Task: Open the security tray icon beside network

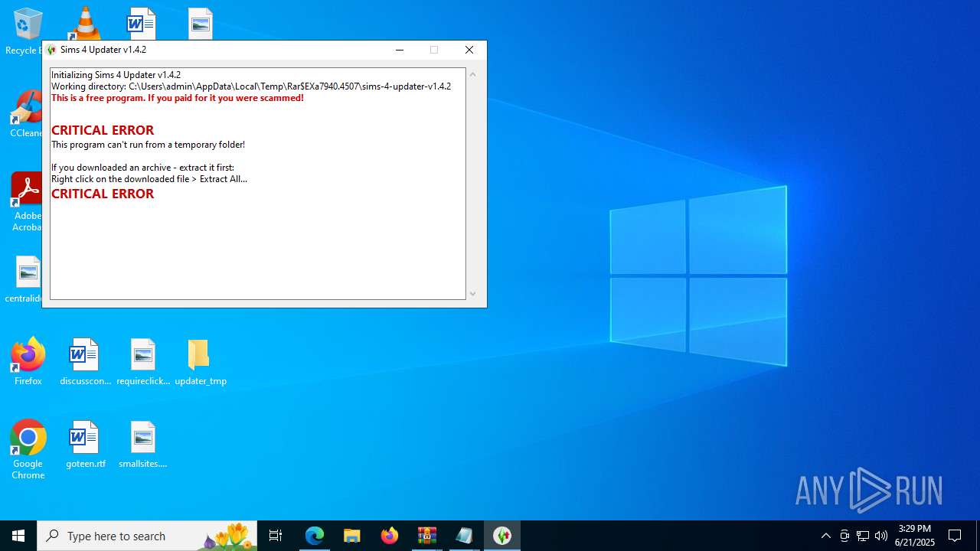Action: click(x=844, y=536)
